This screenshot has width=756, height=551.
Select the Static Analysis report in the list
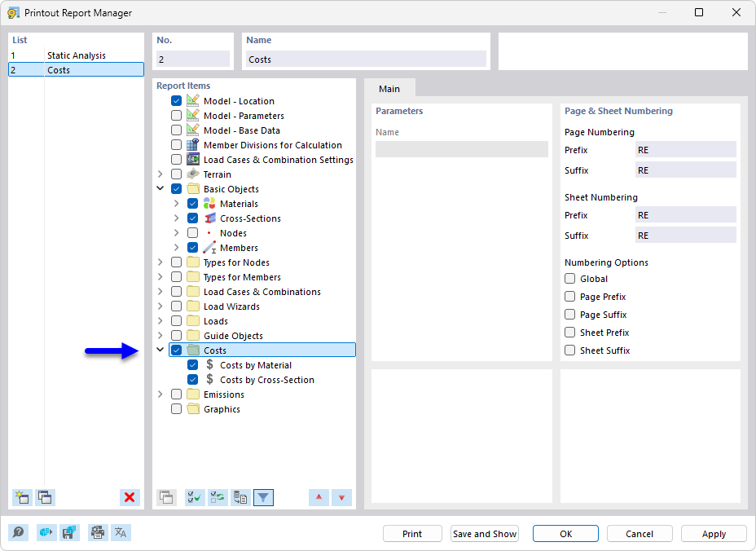[73, 55]
